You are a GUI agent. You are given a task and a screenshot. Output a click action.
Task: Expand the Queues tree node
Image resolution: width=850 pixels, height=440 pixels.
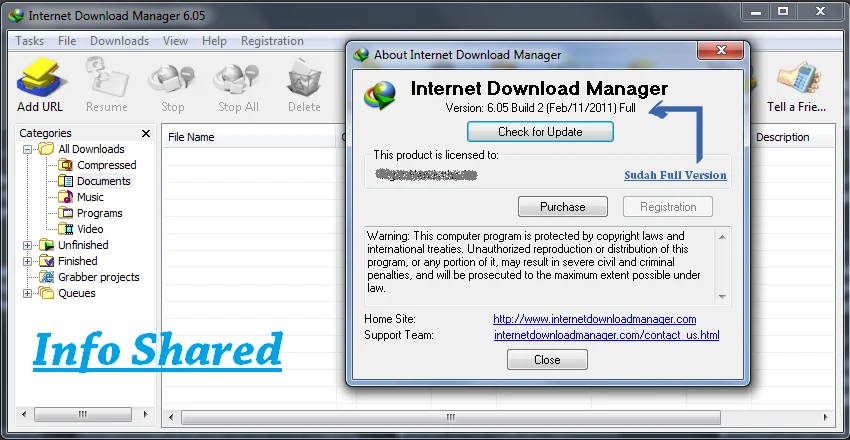pyautogui.click(x=27, y=293)
